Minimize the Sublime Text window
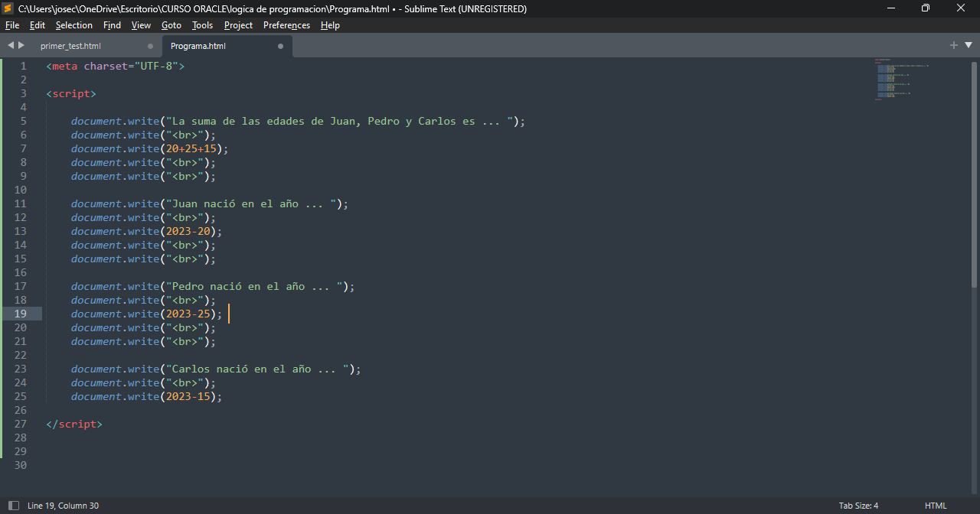The height and width of the screenshot is (514, 980). pos(890,8)
